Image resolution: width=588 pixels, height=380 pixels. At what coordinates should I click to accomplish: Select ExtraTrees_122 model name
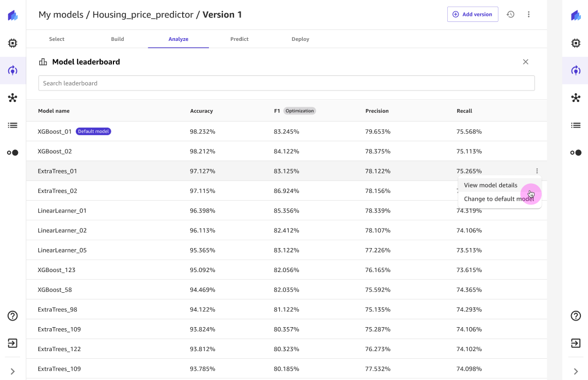pos(59,349)
